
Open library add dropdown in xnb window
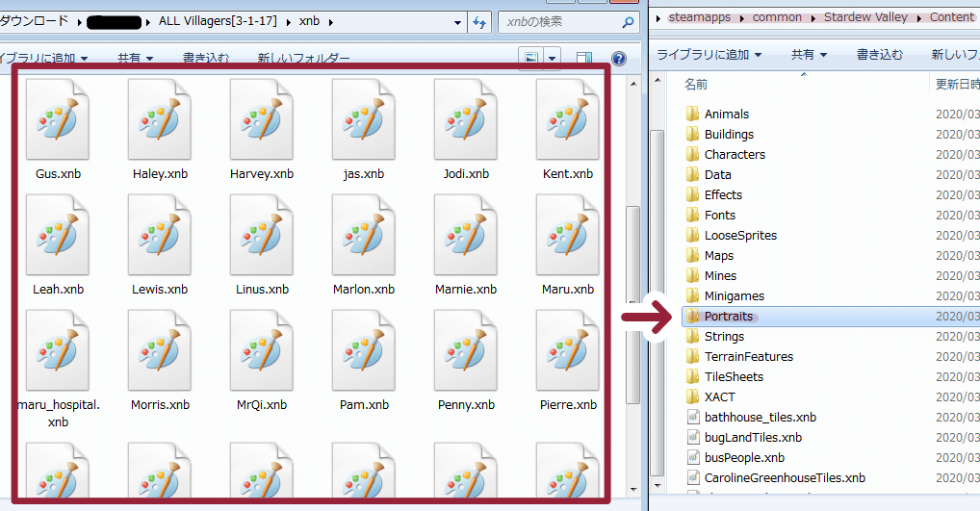(x=43, y=58)
